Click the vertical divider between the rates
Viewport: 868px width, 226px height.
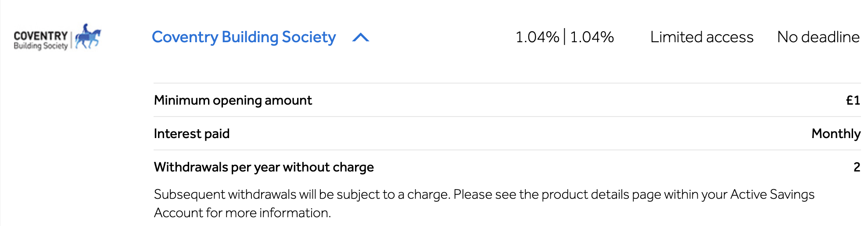click(564, 37)
